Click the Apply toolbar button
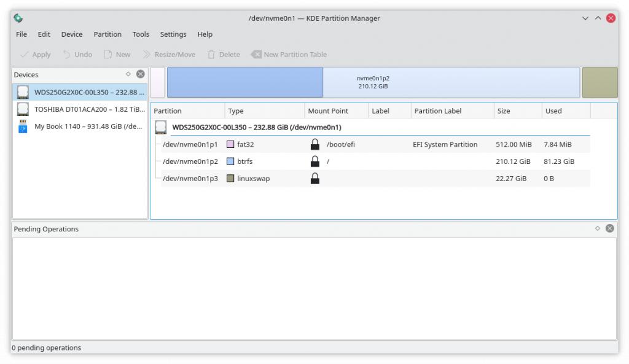629x364 pixels. pyautogui.click(x=35, y=55)
